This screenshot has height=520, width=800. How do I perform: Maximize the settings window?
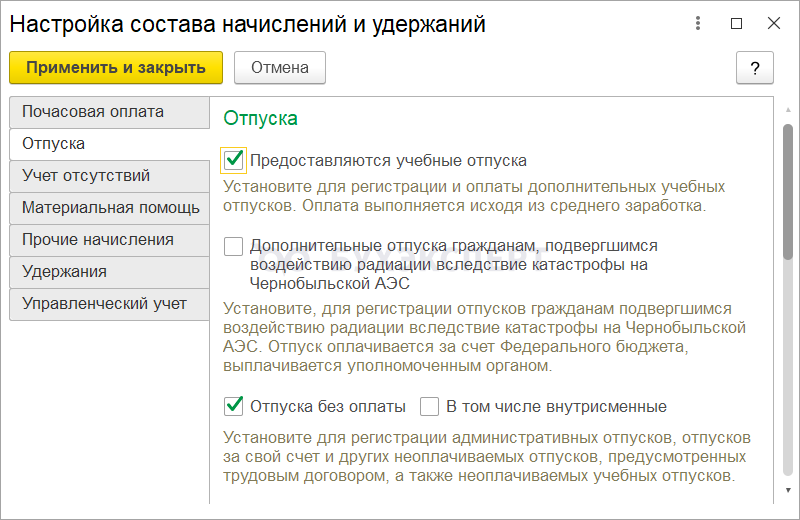pos(737,24)
